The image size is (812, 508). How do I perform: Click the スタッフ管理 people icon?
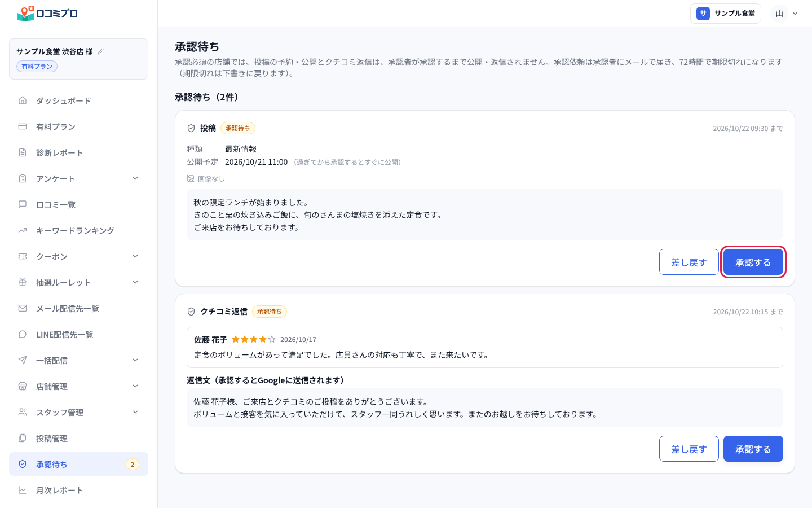click(x=23, y=412)
